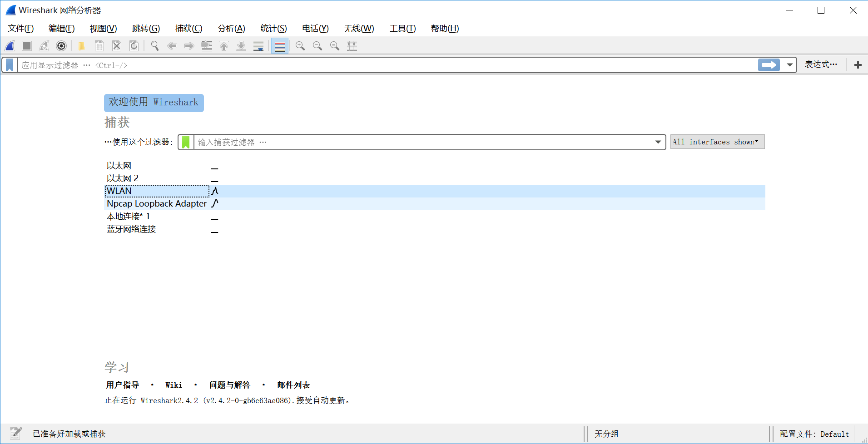Click the status bar expert info icon
Viewport: 868px width, 444px height.
pos(16,433)
